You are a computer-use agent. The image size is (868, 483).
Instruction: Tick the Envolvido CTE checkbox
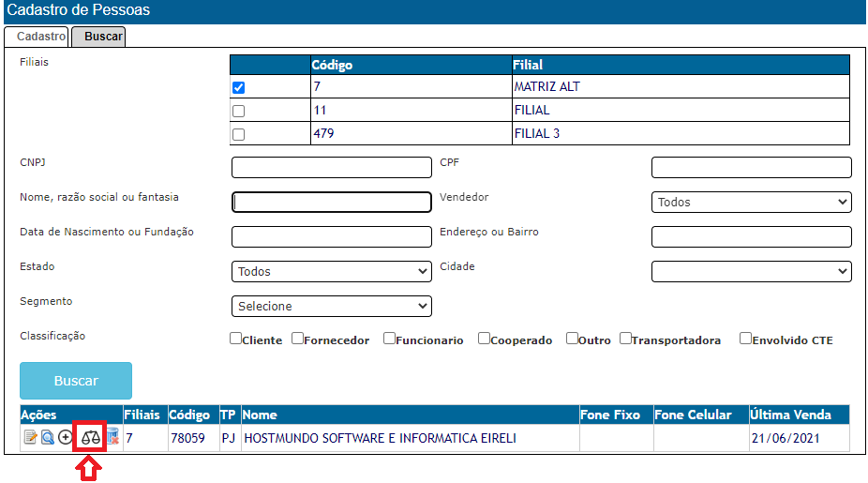pyautogui.click(x=746, y=339)
